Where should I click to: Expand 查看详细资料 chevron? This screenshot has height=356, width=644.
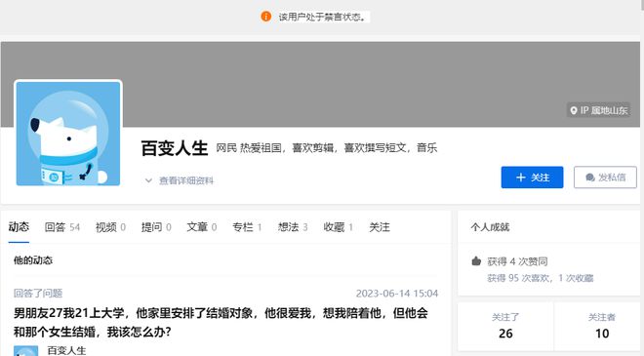tap(148, 180)
